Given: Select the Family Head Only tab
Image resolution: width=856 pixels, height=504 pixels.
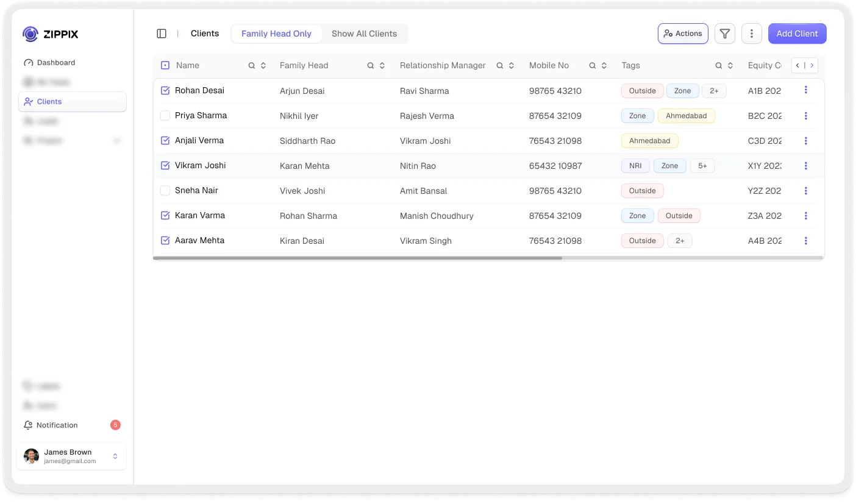Looking at the screenshot, I should (x=276, y=34).
